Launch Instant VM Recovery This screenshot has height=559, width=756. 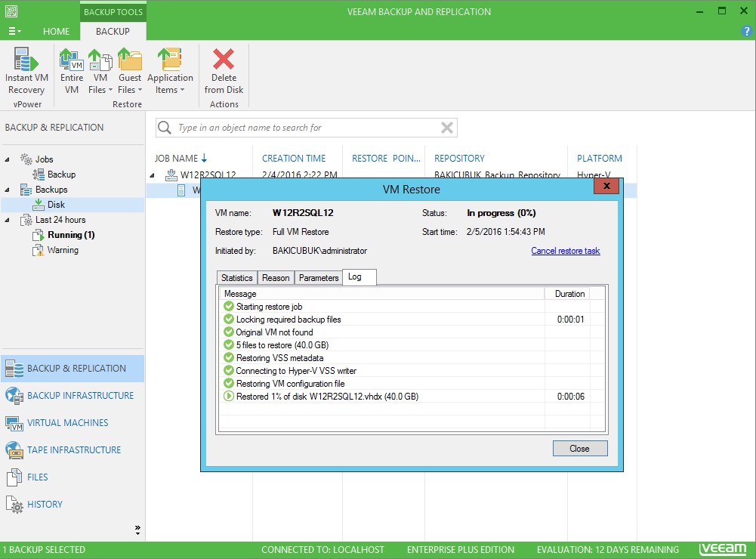point(26,70)
